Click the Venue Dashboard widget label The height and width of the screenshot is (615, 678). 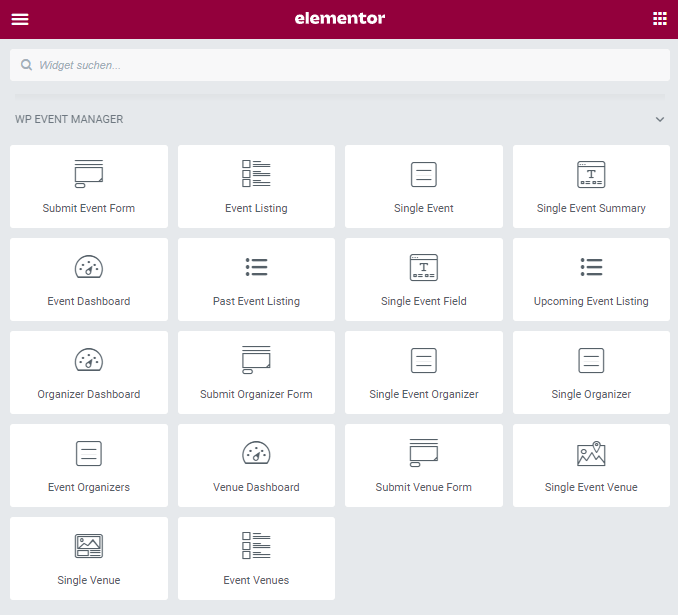[256, 487]
